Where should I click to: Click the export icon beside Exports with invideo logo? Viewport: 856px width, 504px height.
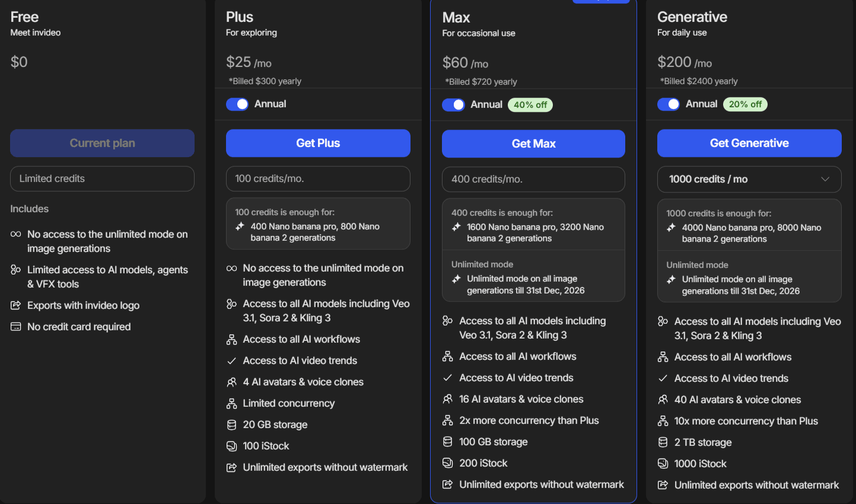16,305
